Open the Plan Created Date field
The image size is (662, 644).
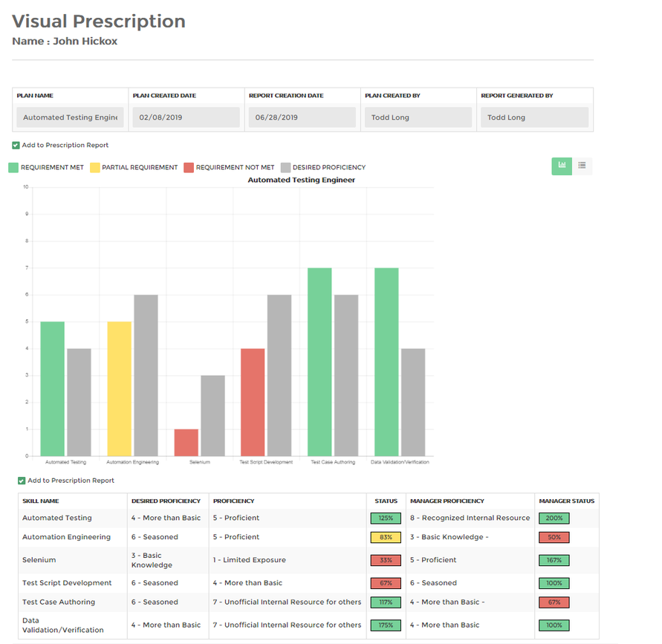point(184,117)
